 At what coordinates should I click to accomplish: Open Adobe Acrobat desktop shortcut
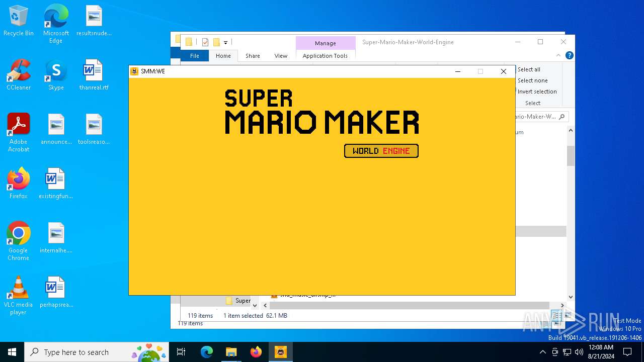pos(19,133)
